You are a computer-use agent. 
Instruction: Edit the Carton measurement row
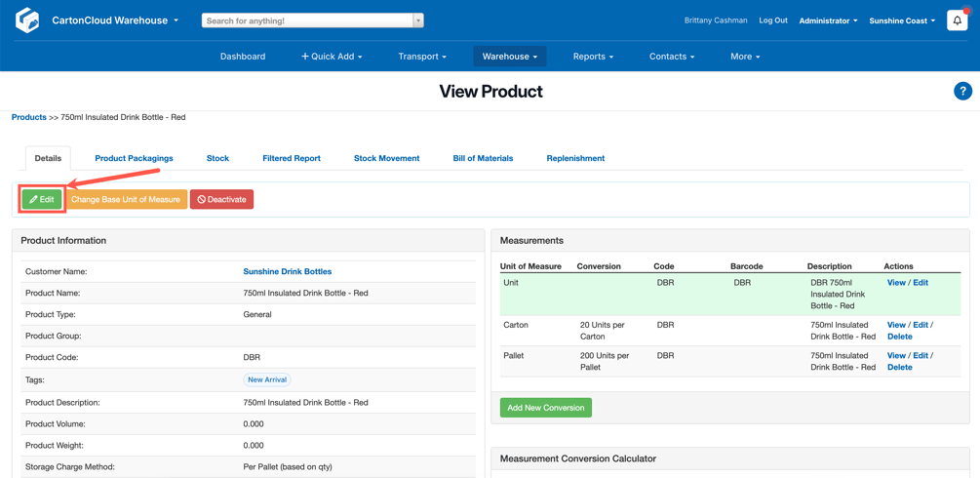tap(920, 326)
